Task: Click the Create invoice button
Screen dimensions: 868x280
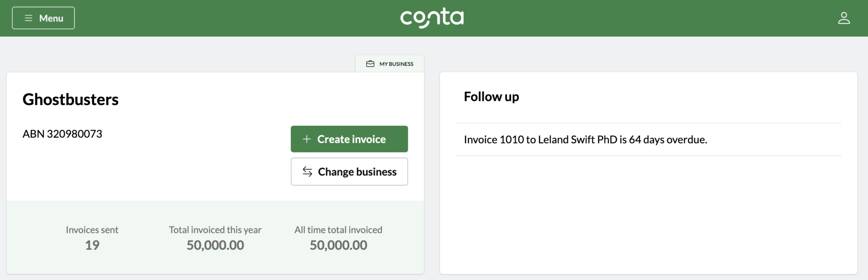Action: click(349, 139)
